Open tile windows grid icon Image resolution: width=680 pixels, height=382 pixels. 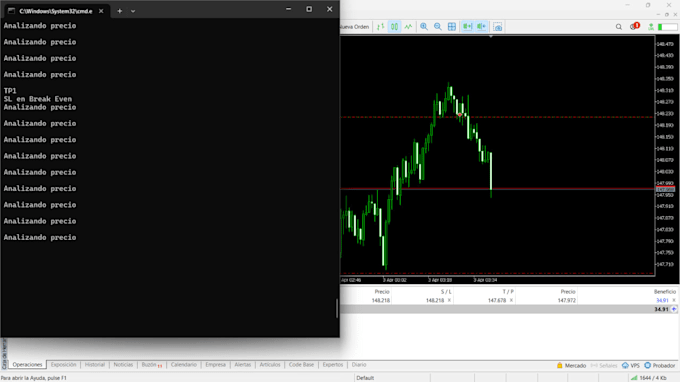451,27
